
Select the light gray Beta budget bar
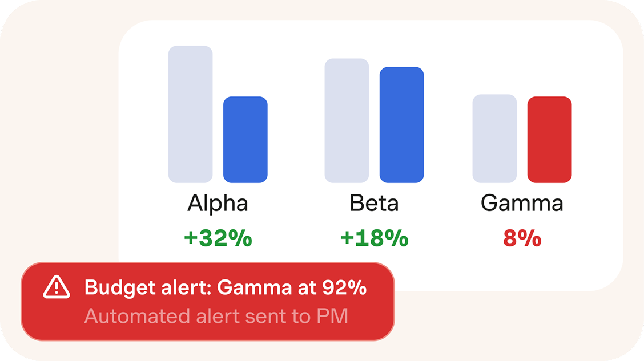coord(347,120)
